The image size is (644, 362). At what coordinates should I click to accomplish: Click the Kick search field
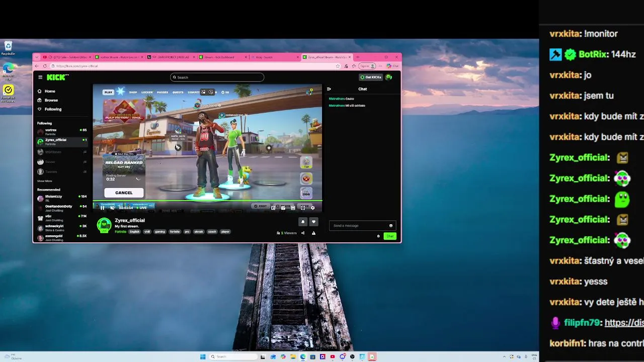pos(217,77)
